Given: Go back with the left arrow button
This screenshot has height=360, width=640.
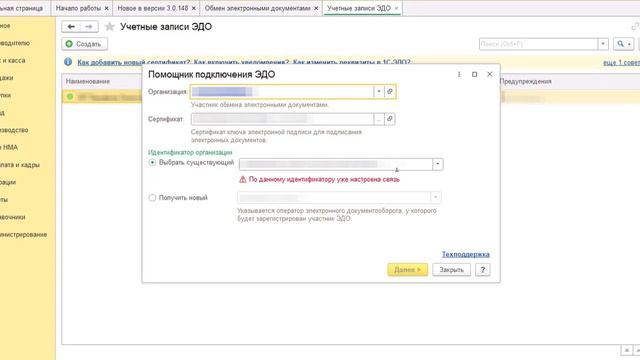Looking at the screenshot, I should click(x=71, y=27).
